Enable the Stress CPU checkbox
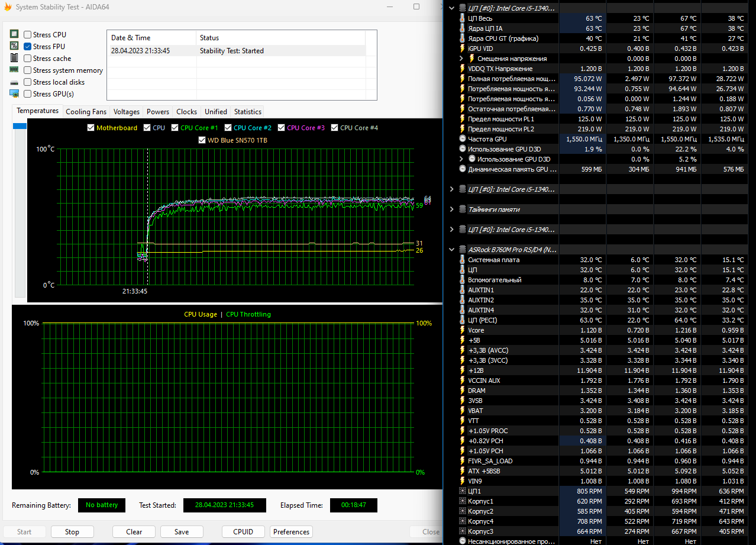 point(28,35)
